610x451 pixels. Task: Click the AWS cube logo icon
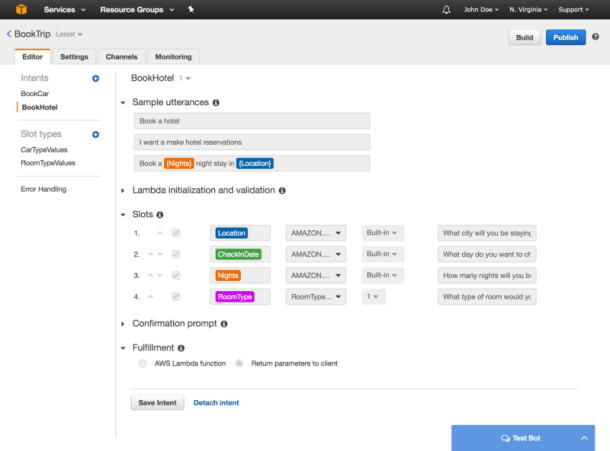click(21, 9)
